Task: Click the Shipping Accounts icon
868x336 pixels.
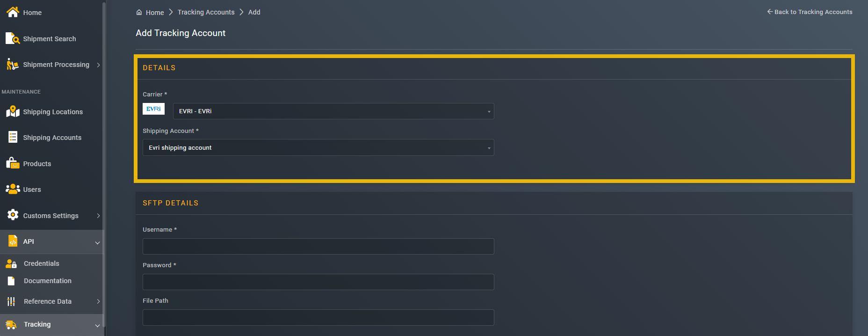Action: (12, 137)
